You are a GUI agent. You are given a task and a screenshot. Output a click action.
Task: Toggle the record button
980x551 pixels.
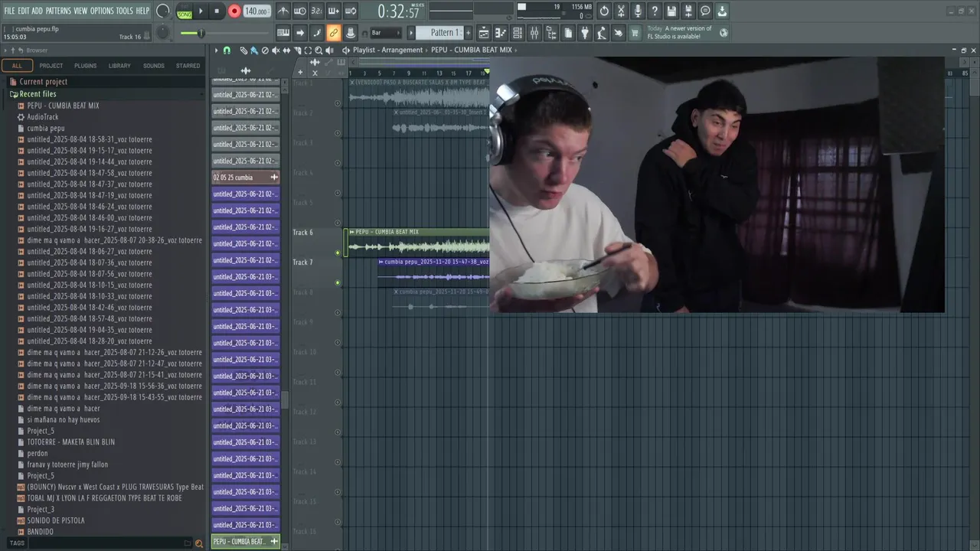234,11
